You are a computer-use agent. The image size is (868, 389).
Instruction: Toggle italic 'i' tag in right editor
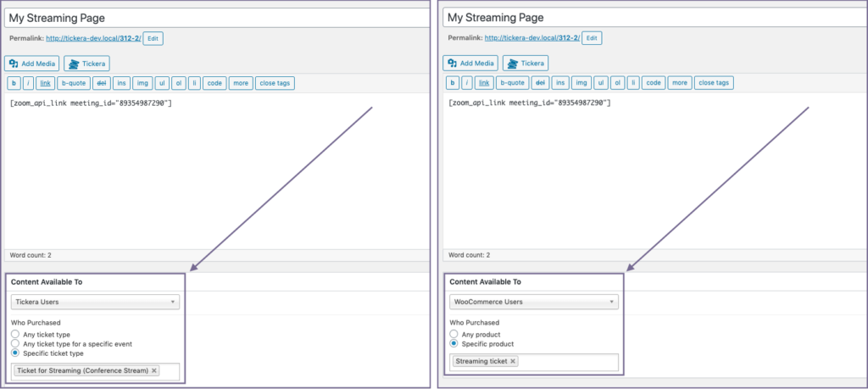467,83
